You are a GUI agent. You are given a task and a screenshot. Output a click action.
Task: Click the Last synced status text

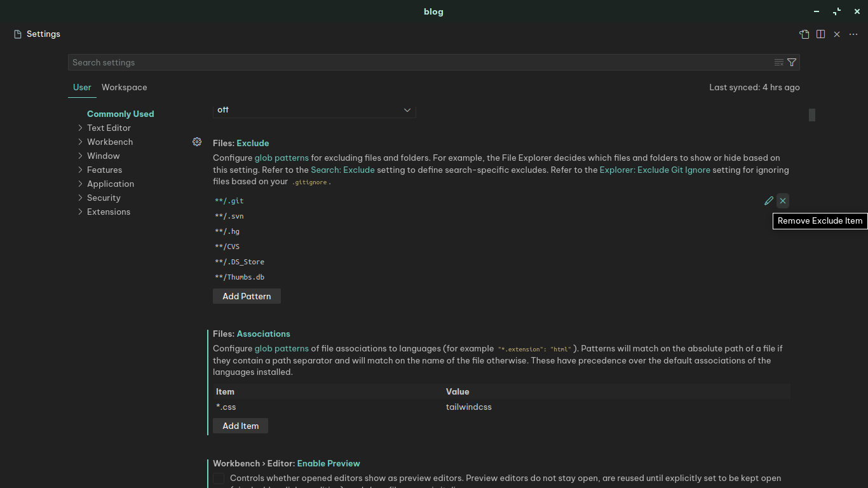[x=754, y=88]
